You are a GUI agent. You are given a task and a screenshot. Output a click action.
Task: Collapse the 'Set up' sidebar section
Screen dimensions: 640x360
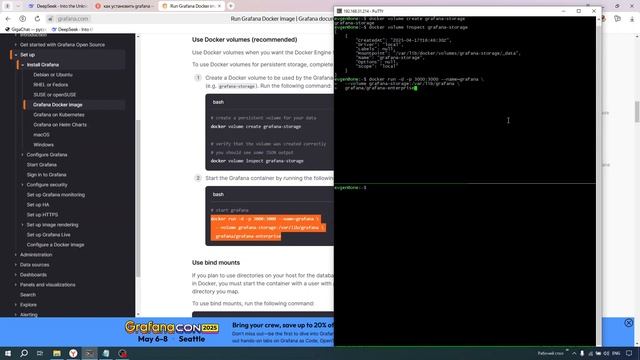[x=16, y=55]
